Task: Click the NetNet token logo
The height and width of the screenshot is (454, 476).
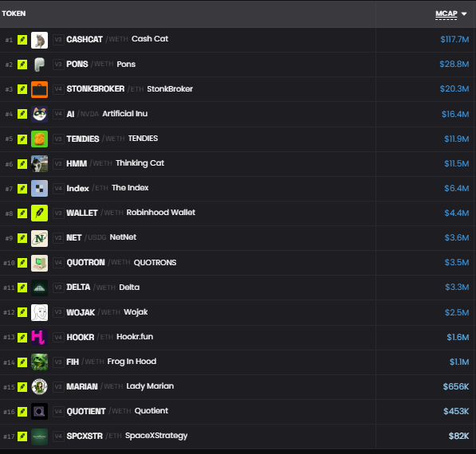Action: (39, 238)
